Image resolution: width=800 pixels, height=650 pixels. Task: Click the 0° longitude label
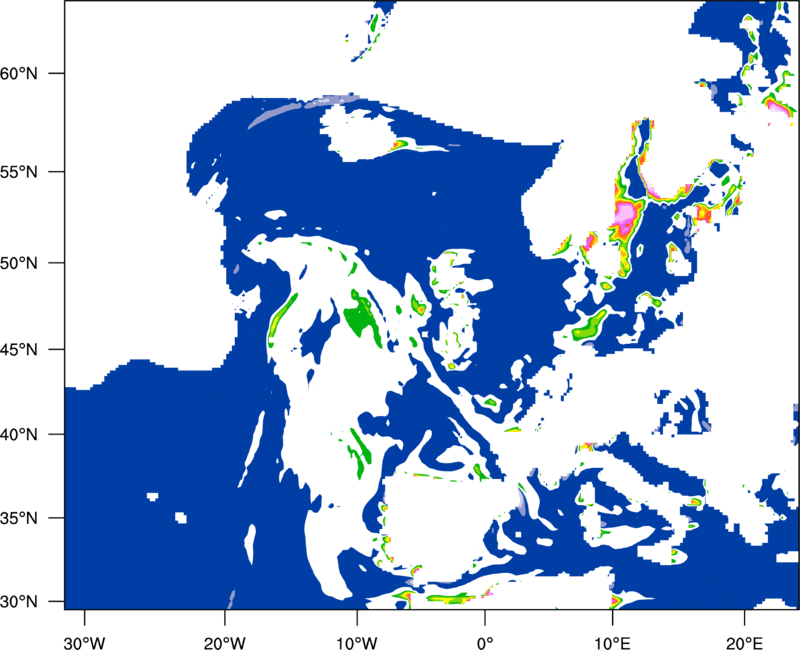click(485, 643)
